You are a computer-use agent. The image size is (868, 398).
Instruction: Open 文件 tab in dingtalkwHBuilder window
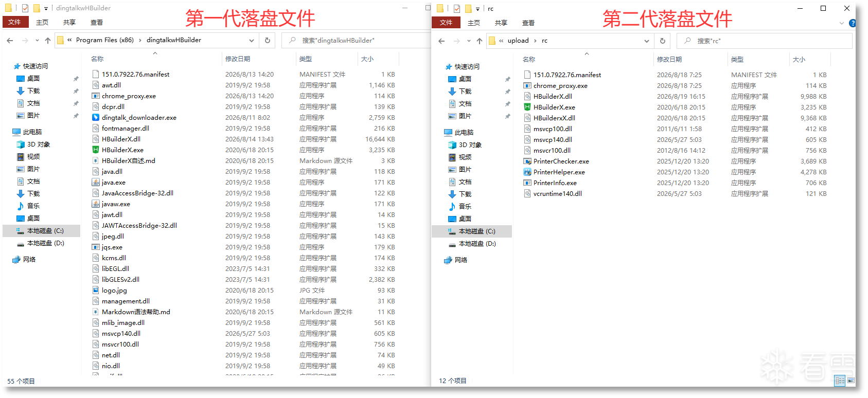pos(15,22)
